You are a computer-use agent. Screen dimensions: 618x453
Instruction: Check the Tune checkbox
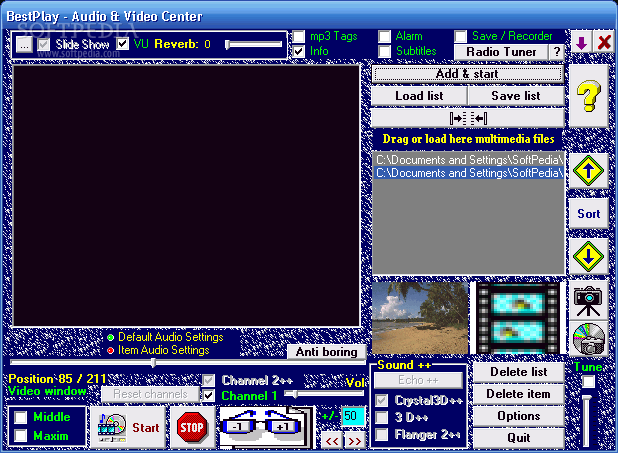(x=589, y=381)
